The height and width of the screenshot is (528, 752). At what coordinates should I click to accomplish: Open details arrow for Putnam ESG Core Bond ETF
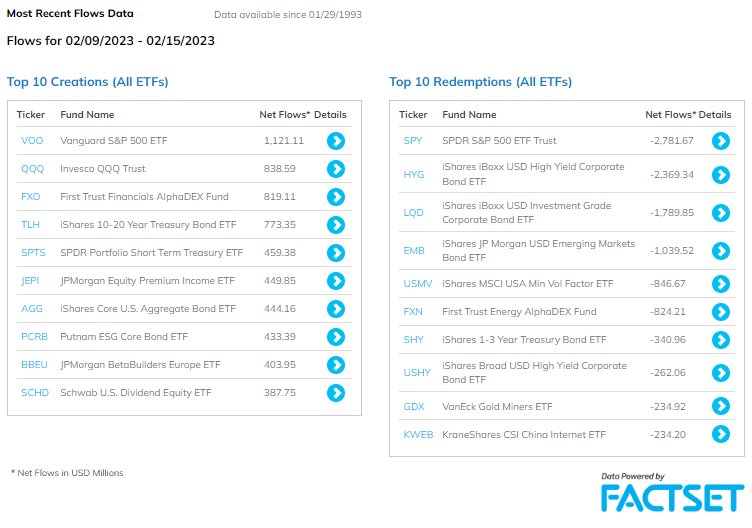[x=336, y=337]
